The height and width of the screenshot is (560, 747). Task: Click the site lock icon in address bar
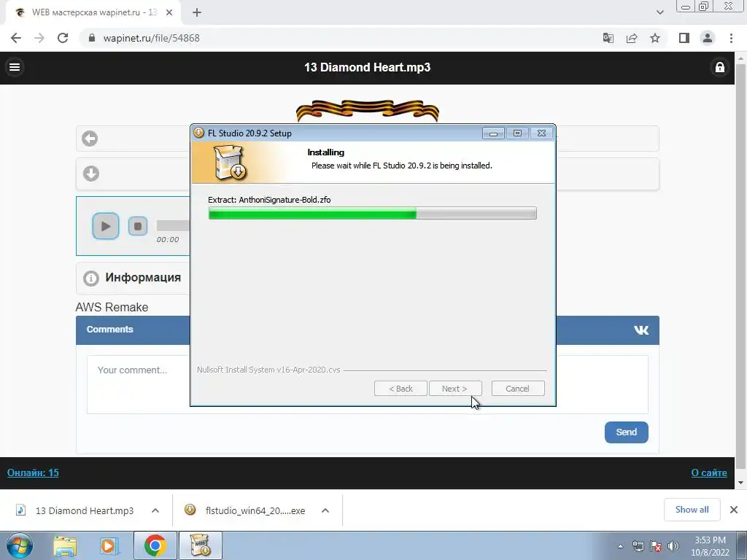click(93, 38)
